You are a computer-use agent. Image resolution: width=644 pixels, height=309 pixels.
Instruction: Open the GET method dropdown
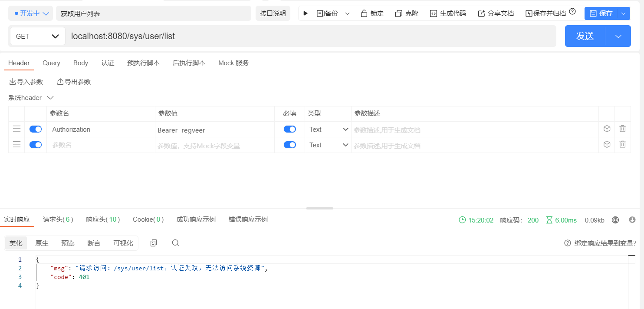point(37,36)
